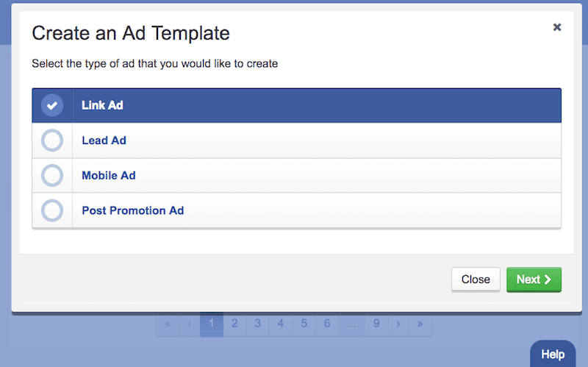Choose the Mobile Ad radio circle

[52, 176]
